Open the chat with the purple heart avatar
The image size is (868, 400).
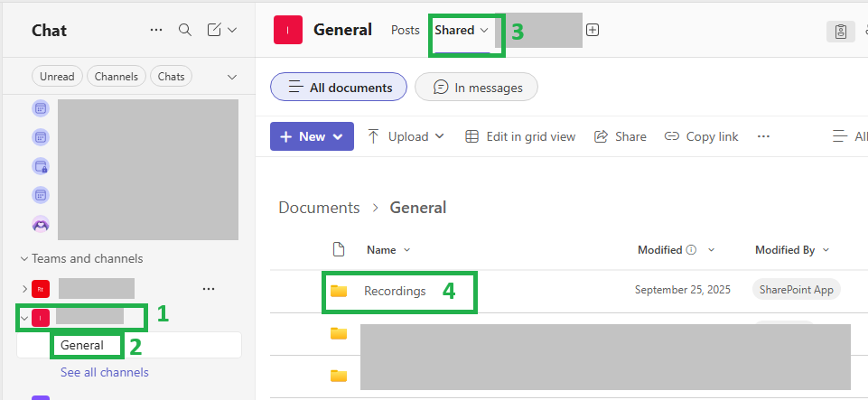point(41,224)
